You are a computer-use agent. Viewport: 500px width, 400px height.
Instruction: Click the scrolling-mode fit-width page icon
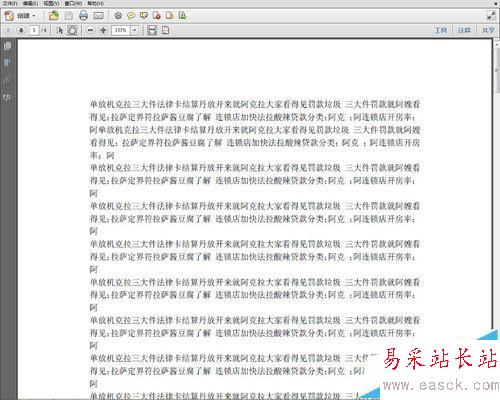point(152,30)
